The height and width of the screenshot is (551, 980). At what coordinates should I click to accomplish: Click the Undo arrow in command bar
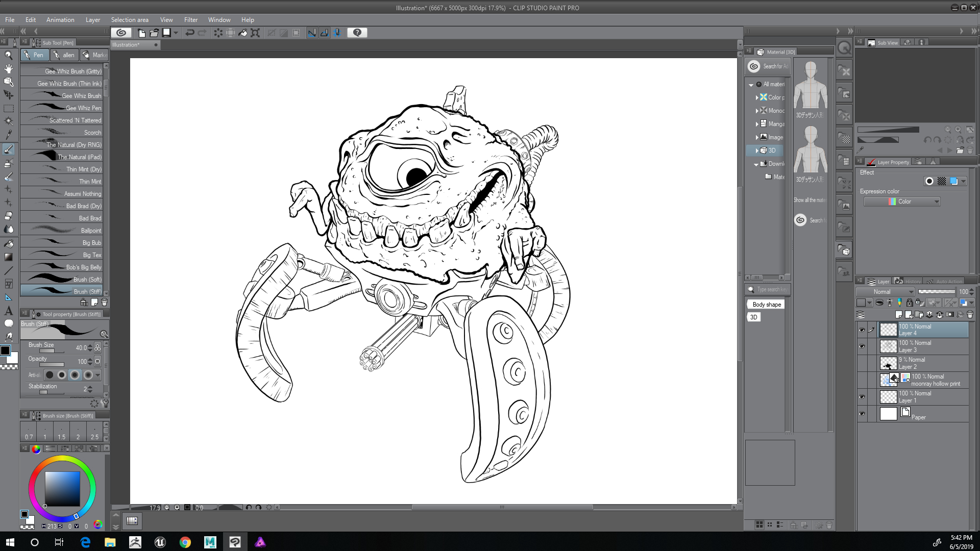pyautogui.click(x=190, y=33)
